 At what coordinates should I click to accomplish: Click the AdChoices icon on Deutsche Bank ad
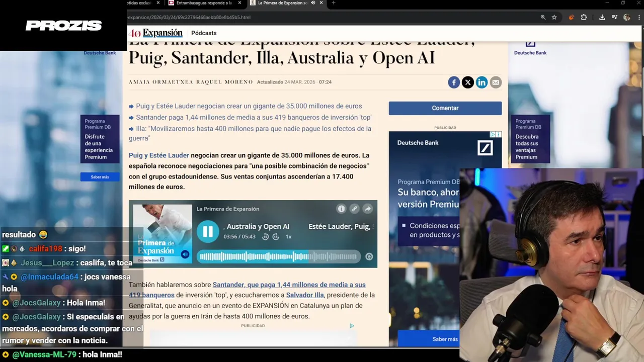(493, 134)
